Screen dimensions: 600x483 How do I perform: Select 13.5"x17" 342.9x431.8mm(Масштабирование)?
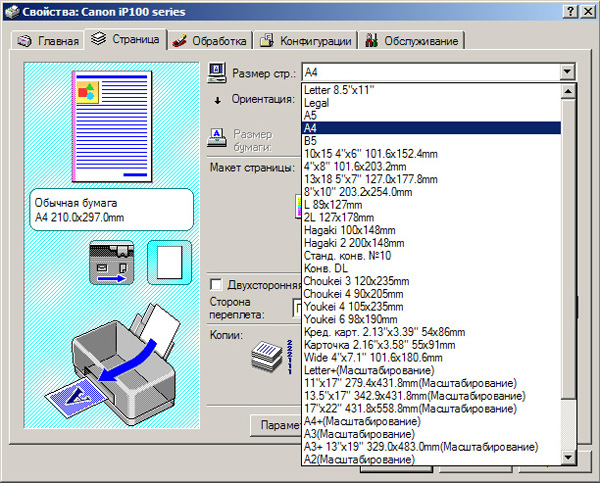coord(431,395)
